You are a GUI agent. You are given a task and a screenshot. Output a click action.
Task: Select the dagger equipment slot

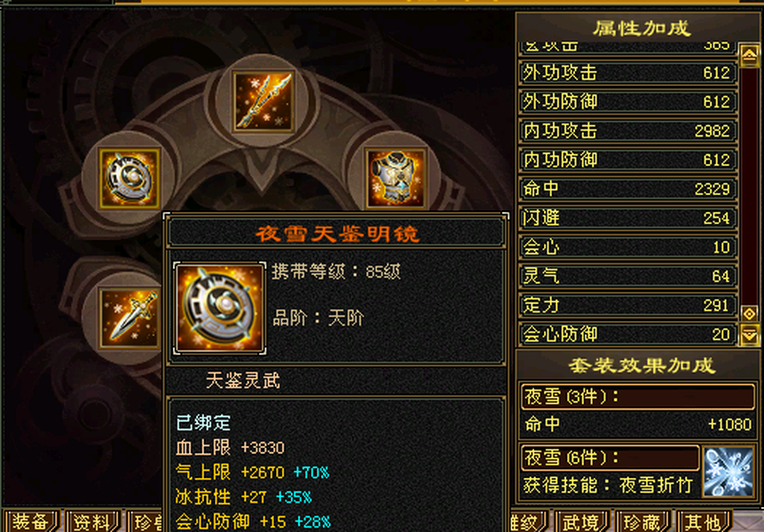(130, 318)
